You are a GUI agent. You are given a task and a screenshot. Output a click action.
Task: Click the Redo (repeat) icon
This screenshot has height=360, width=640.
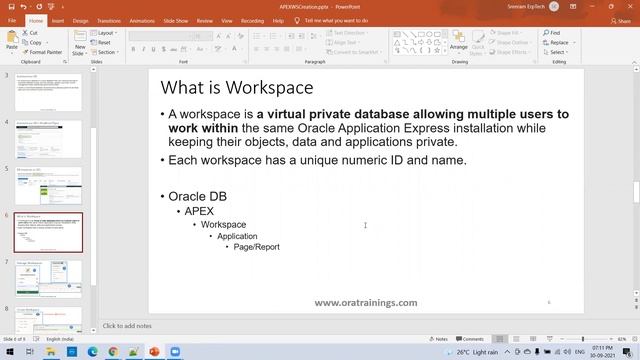[x=39, y=7]
